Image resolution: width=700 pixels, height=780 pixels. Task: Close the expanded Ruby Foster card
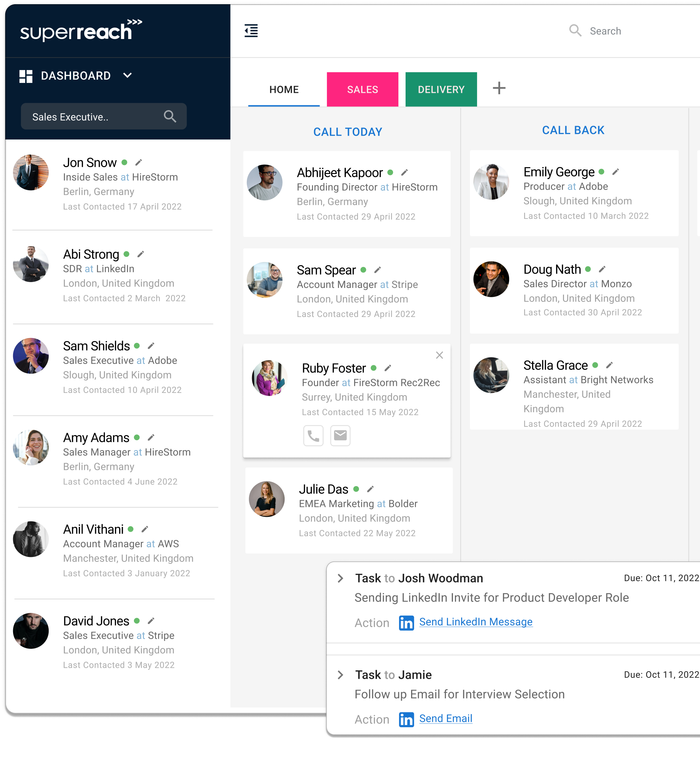(x=439, y=355)
